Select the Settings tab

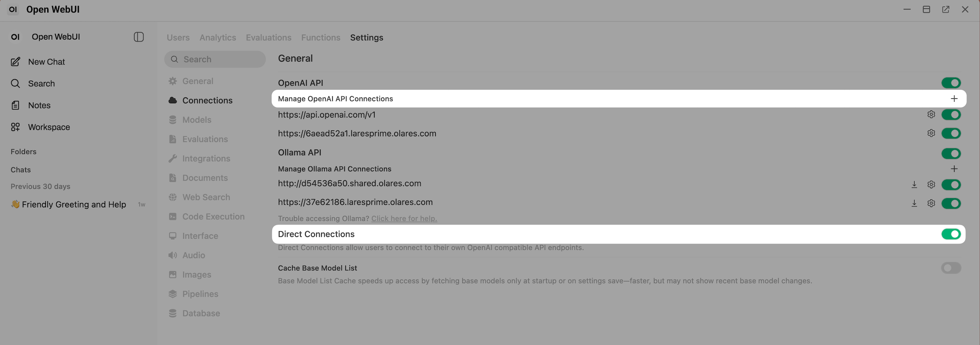tap(367, 38)
